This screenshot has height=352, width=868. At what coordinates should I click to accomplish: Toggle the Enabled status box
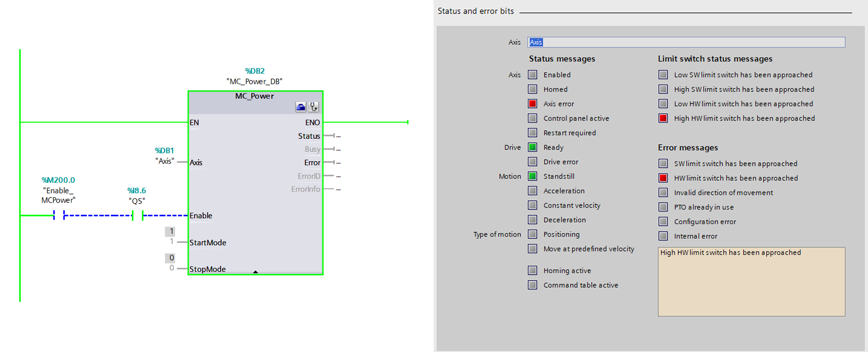(x=532, y=74)
